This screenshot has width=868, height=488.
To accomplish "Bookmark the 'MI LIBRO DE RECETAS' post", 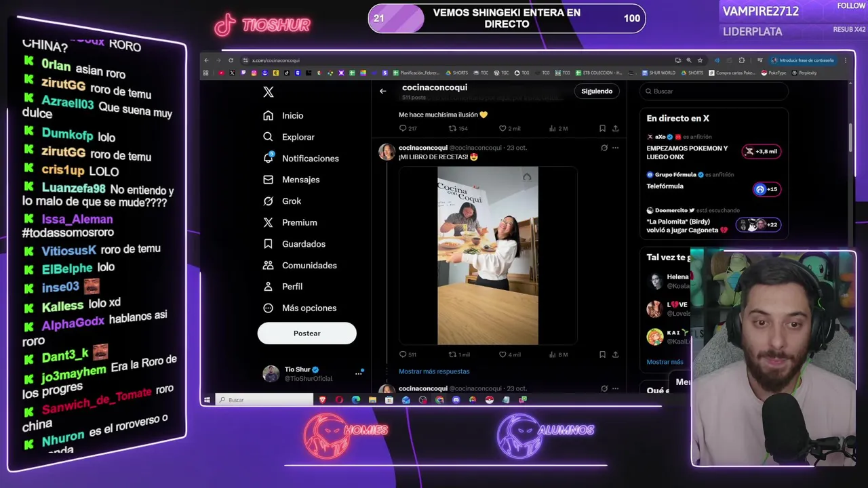I will pos(602,354).
